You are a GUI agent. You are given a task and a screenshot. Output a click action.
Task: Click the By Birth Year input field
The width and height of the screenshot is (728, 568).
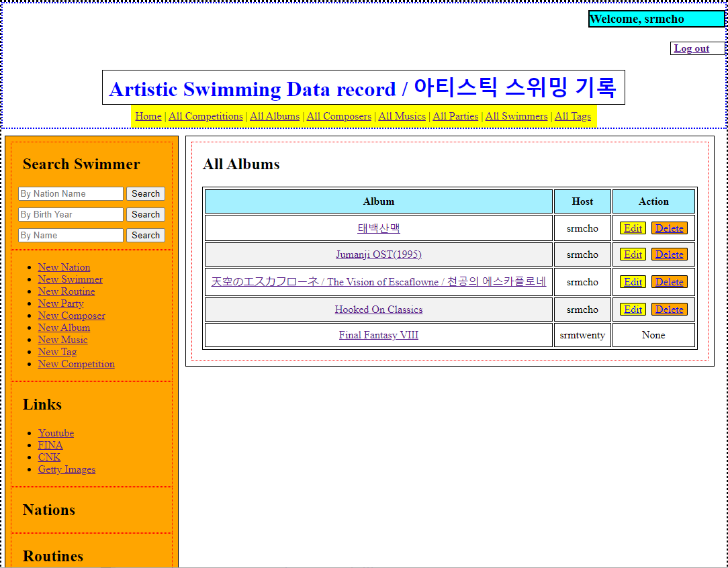[x=71, y=214]
